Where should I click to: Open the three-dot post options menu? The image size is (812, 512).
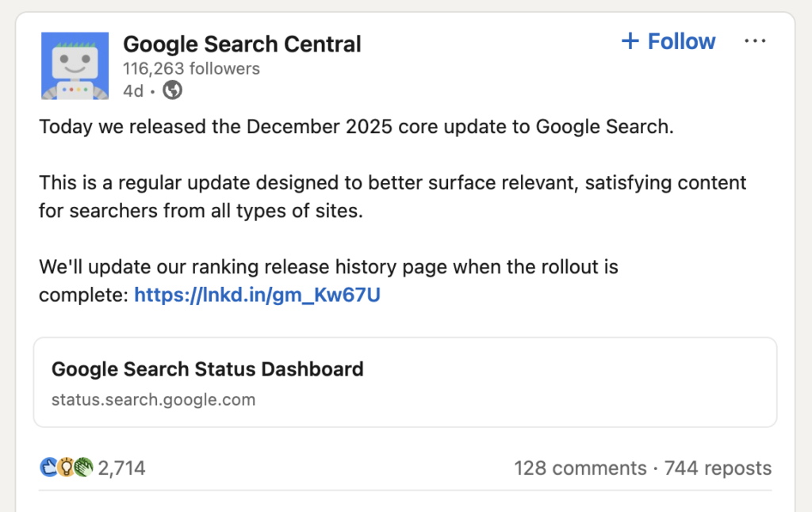pyautogui.click(x=755, y=40)
